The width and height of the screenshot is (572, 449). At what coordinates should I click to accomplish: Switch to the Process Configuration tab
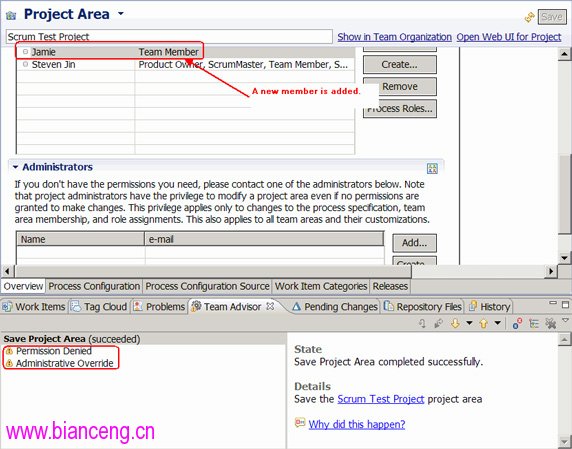coord(94,286)
